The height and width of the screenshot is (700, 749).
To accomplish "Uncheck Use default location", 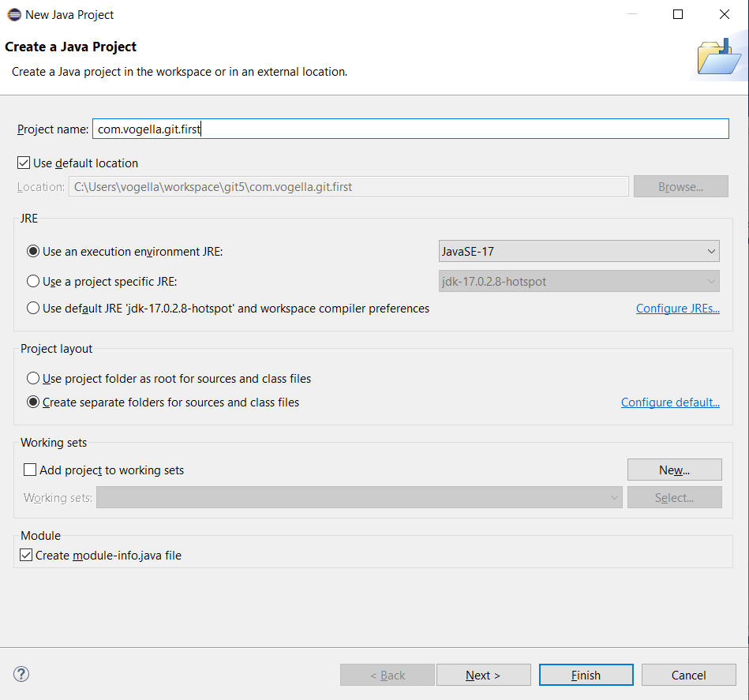I will 24,163.
